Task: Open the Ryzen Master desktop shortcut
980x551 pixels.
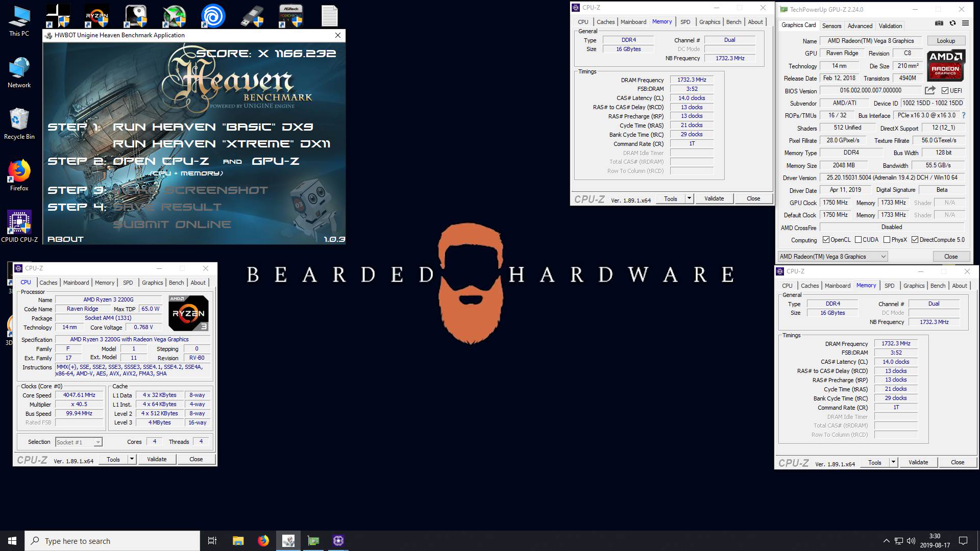Action: click(x=97, y=16)
